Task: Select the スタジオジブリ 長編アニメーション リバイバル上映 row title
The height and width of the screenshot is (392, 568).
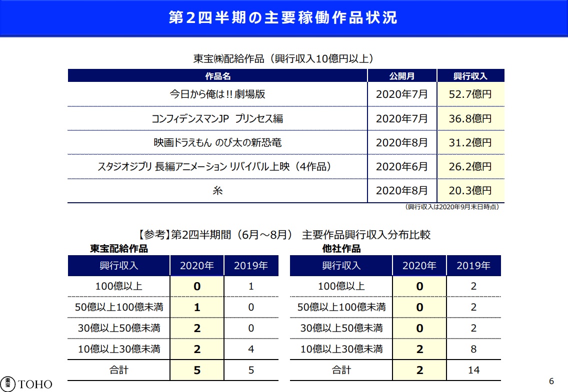Action: 214,166
